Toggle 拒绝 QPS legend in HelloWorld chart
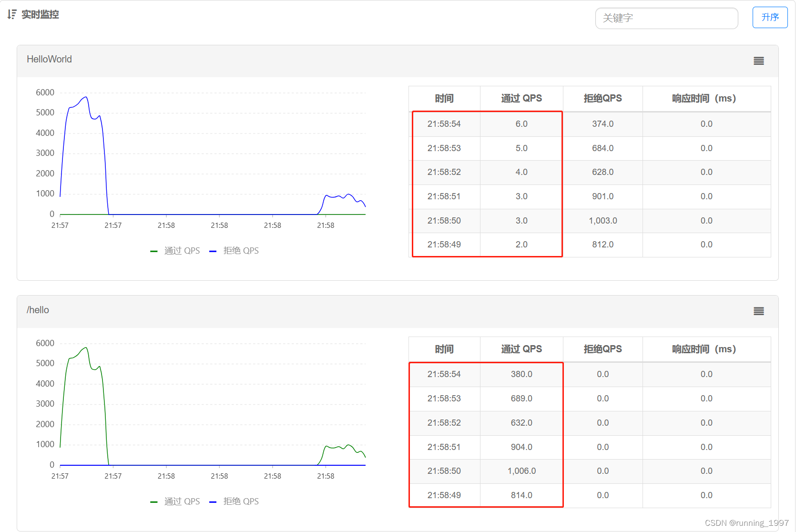 tap(234, 251)
